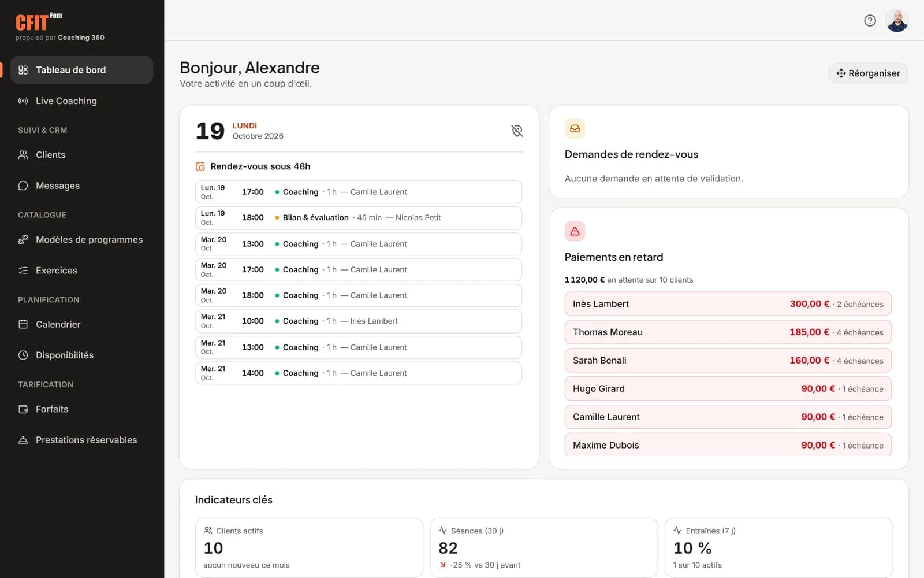Image resolution: width=924 pixels, height=578 pixels.
Task: Click the Disponibilités clock icon
Action: (x=23, y=355)
